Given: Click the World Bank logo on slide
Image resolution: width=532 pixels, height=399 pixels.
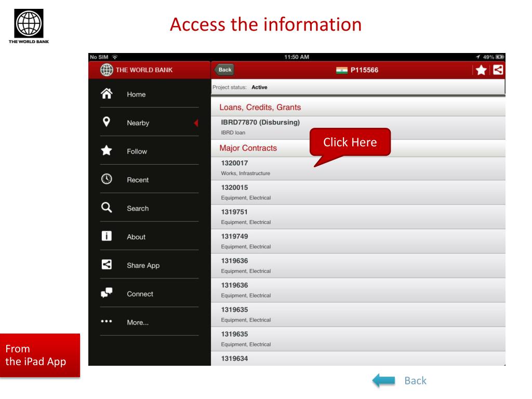Looking at the screenshot, I should tap(29, 26).
